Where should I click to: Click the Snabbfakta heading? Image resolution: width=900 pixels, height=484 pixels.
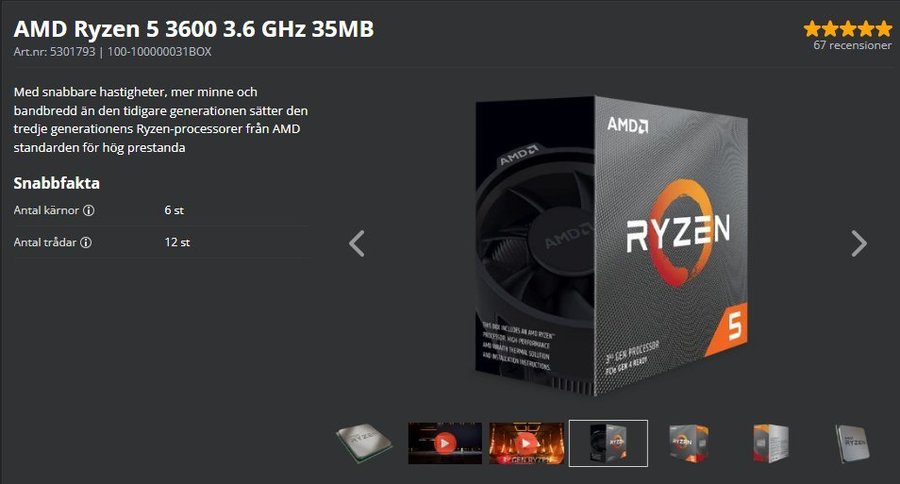click(x=56, y=183)
